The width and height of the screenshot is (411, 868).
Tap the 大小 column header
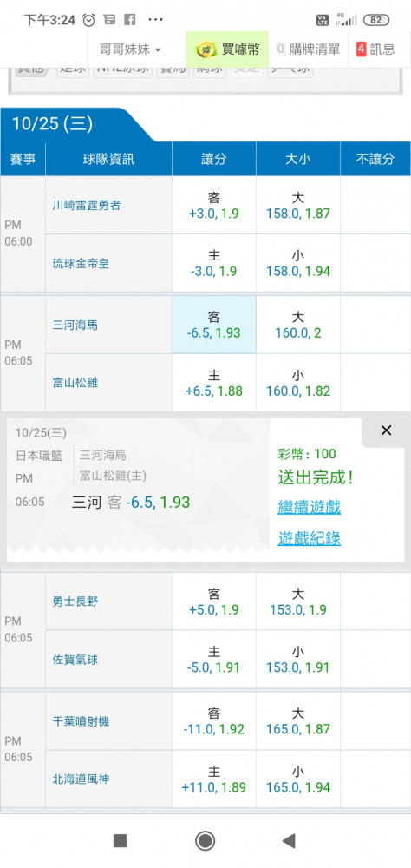tap(298, 160)
